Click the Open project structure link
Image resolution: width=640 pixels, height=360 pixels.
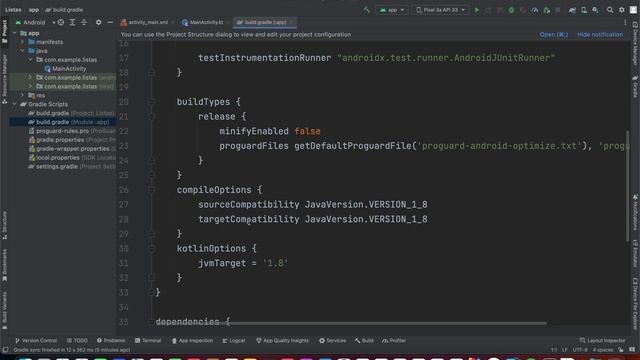click(553, 35)
